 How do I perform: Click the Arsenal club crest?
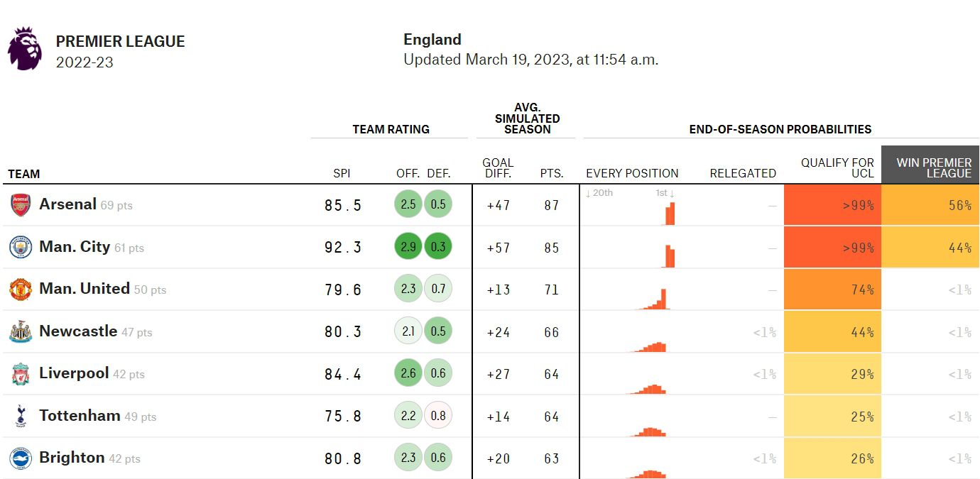tap(21, 205)
